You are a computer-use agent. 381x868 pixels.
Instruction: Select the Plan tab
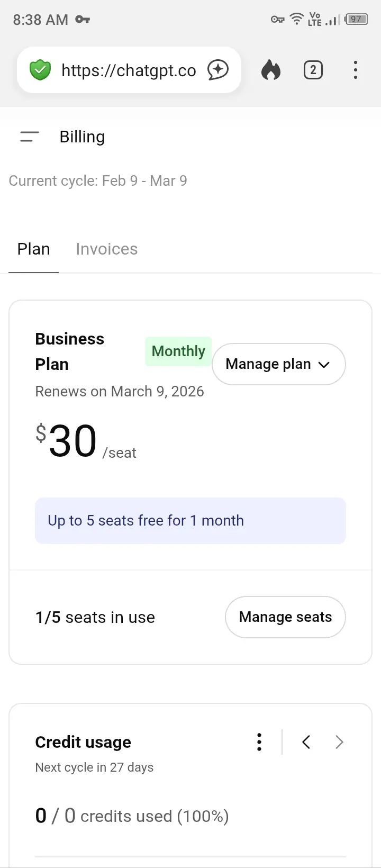tap(33, 249)
